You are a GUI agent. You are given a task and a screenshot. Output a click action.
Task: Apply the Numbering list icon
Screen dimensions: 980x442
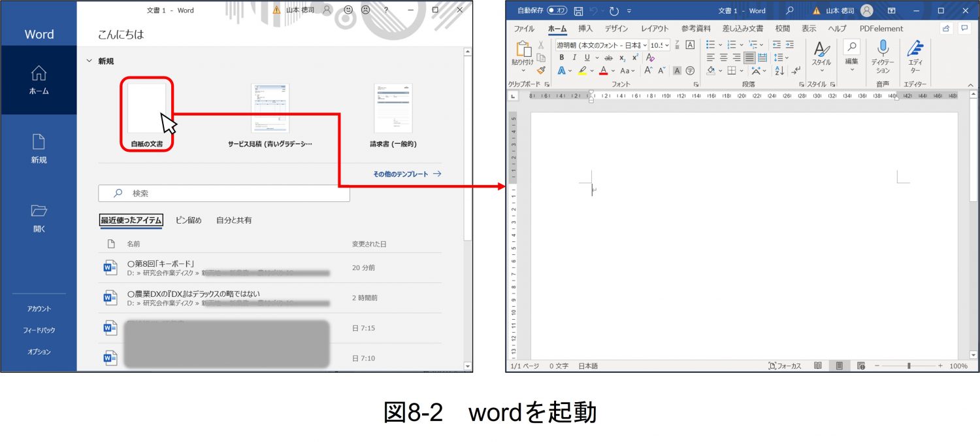732,45
